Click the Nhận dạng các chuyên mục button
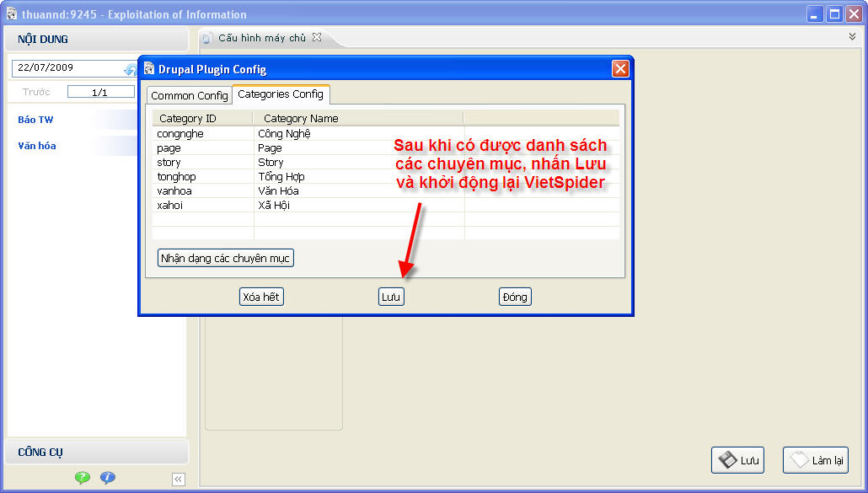868x493 pixels. (x=226, y=258)
